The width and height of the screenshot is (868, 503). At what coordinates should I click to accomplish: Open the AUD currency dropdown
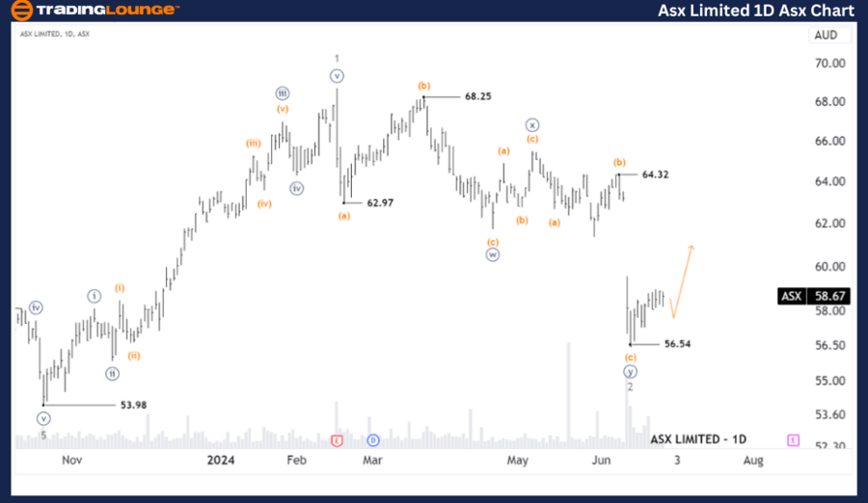tap(826, 36)
